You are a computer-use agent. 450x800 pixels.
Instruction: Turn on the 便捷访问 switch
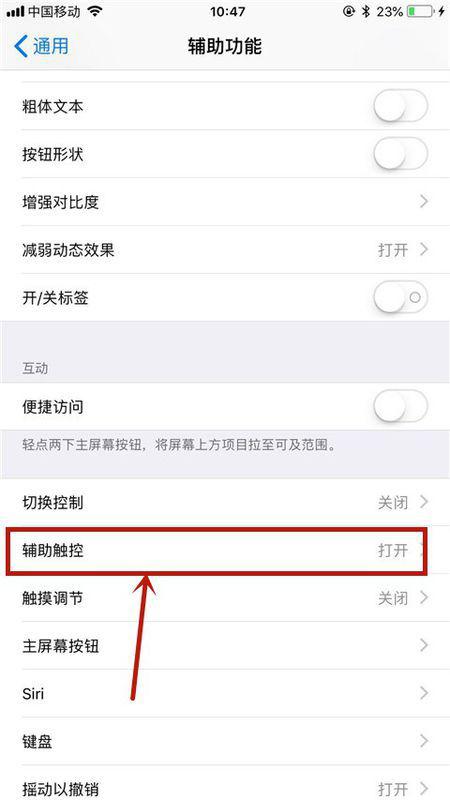click(401, 407)
